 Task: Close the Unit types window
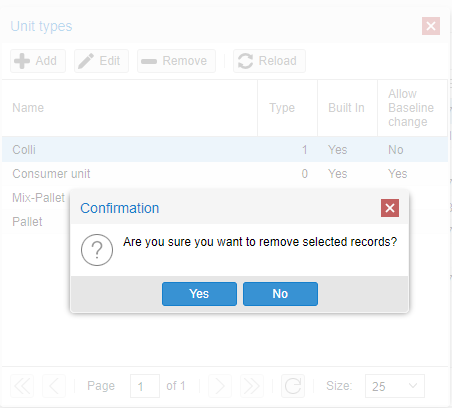tap(431, 26)
